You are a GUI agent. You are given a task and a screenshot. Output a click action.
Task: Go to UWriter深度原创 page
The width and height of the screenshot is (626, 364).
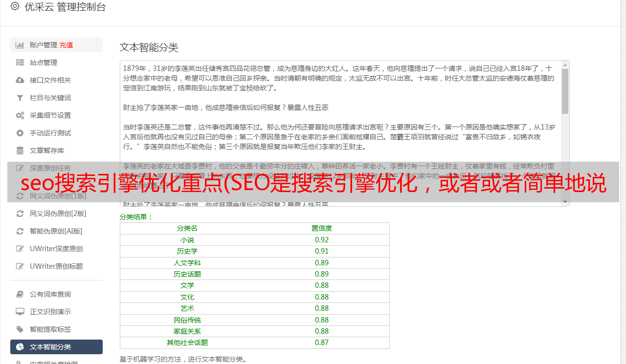(56, 249)
